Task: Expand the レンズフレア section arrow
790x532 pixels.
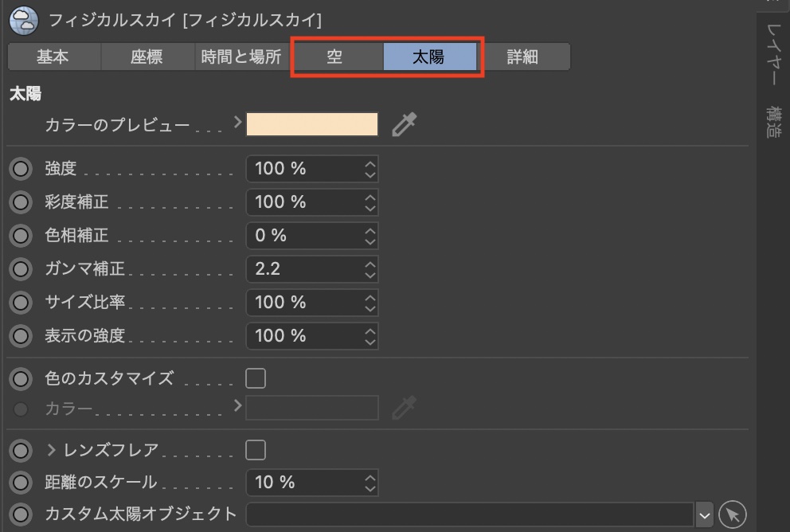Action: pyautogui.click(x=52, y=451)
